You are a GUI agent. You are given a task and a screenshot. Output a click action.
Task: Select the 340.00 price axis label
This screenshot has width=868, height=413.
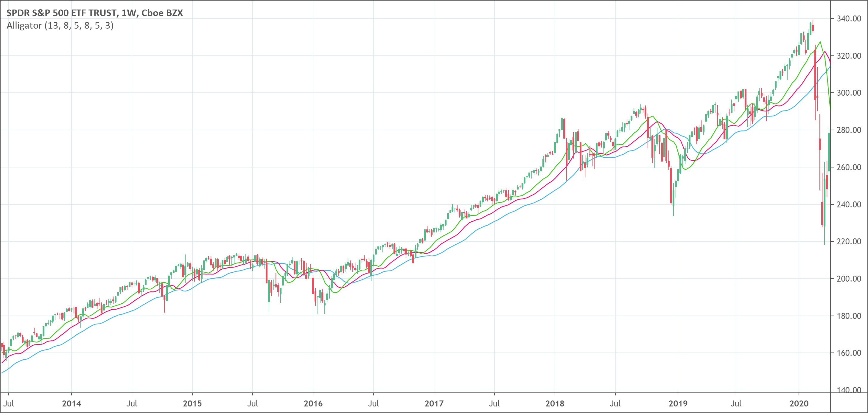coord(849,18)
